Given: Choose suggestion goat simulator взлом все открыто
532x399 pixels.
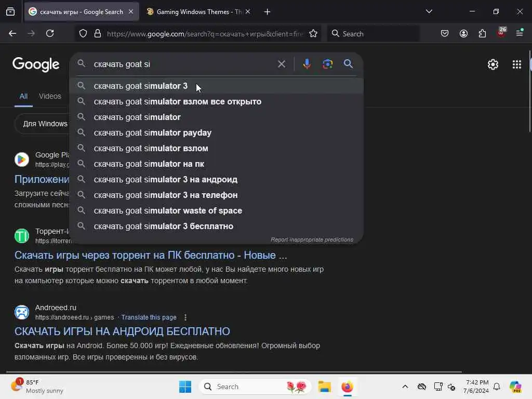Looking at the screenshot, I should pos(216,101).
